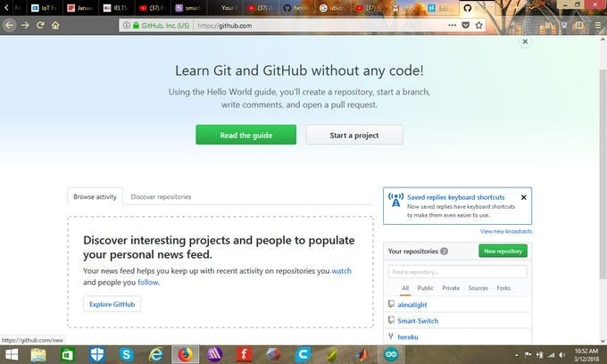The image size is (607, 364).
Task: Switch to the IoT browser tab
Action: 45,8
